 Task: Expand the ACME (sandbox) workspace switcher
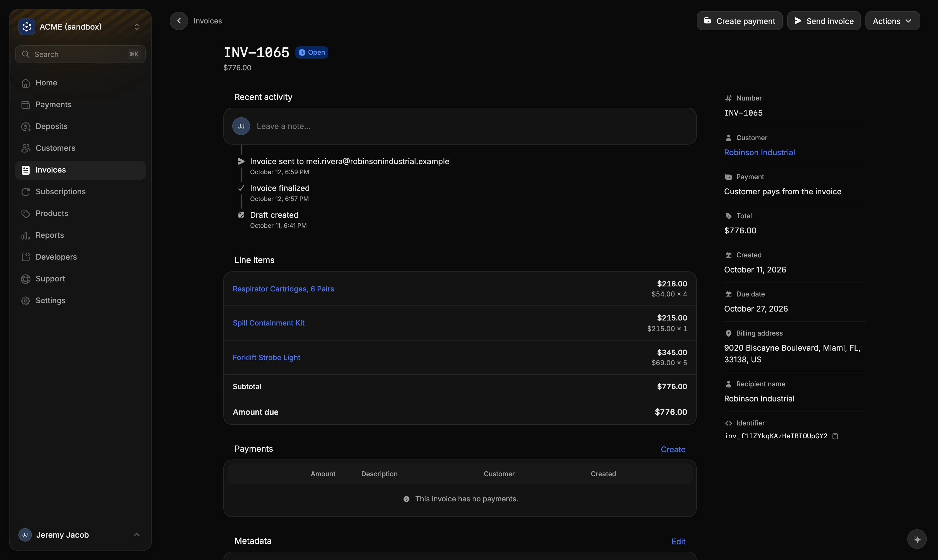coord(137,27)
